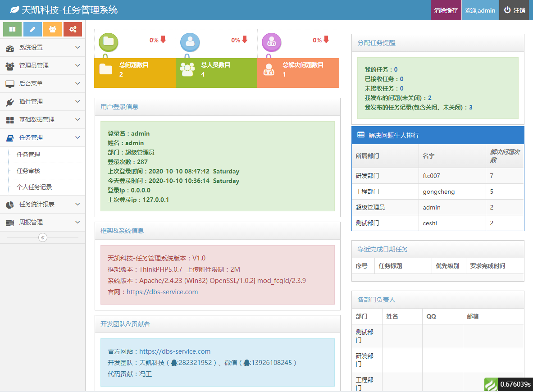Select the 周报管理 sidebar menu label

tap(31, 222)
